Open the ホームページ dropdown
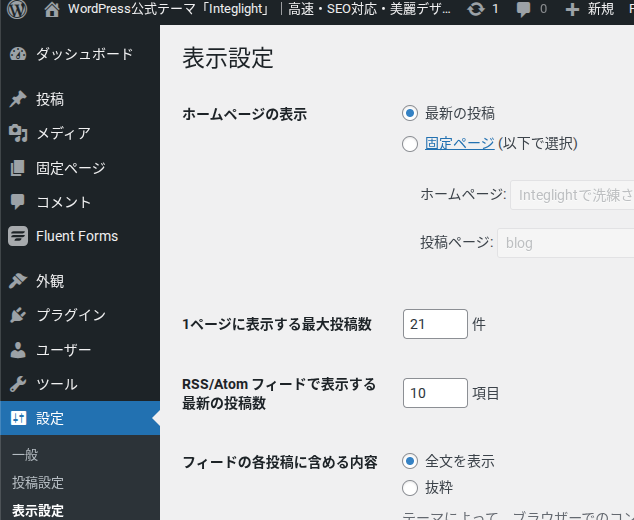 571,195
